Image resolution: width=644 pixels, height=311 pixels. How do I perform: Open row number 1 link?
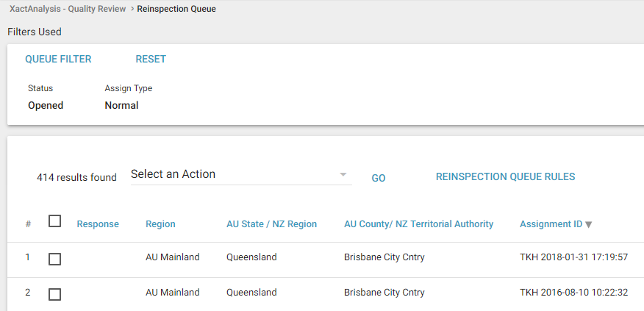(28, 257)
